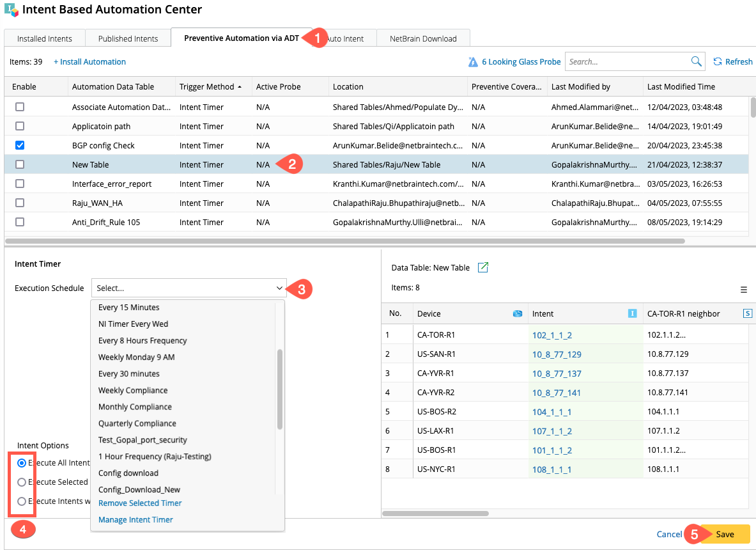Enable the Interface_error_report checkbox
This screenshot has height=550, width=756.
tap(20, 184)
